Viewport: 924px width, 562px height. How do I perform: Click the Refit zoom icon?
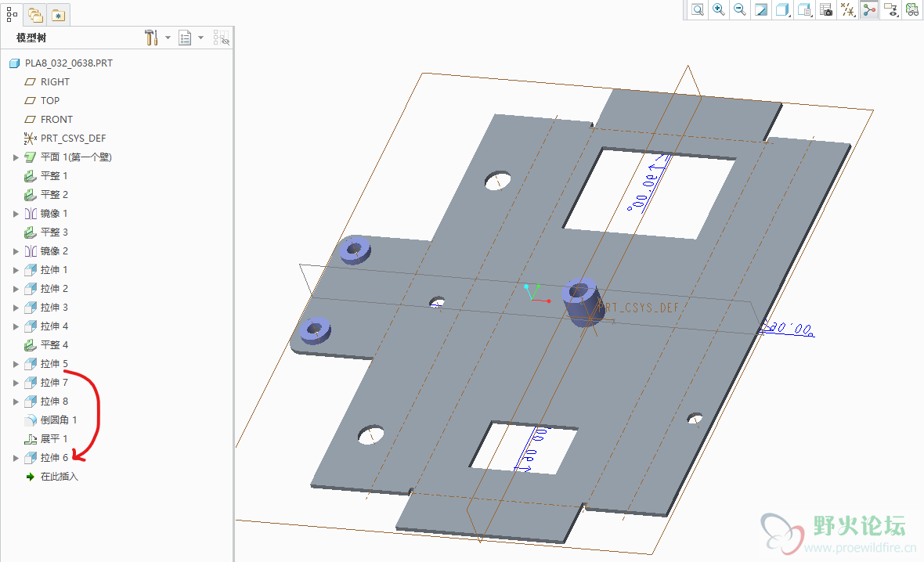[698, 9]
